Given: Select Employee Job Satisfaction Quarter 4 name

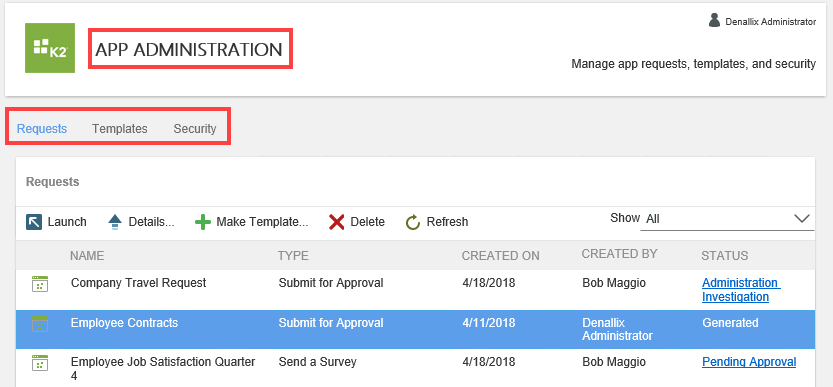Looking at the screenshot, I should (x=163, y=369).
